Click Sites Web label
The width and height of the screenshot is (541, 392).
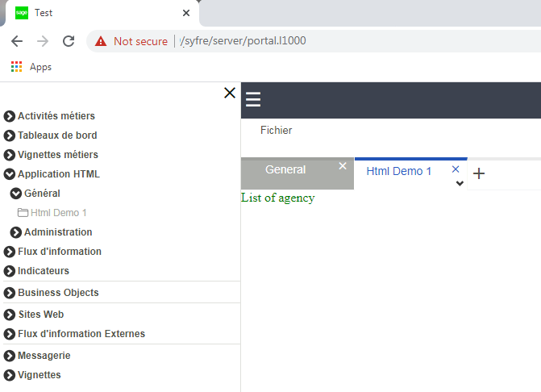[41, 314]
